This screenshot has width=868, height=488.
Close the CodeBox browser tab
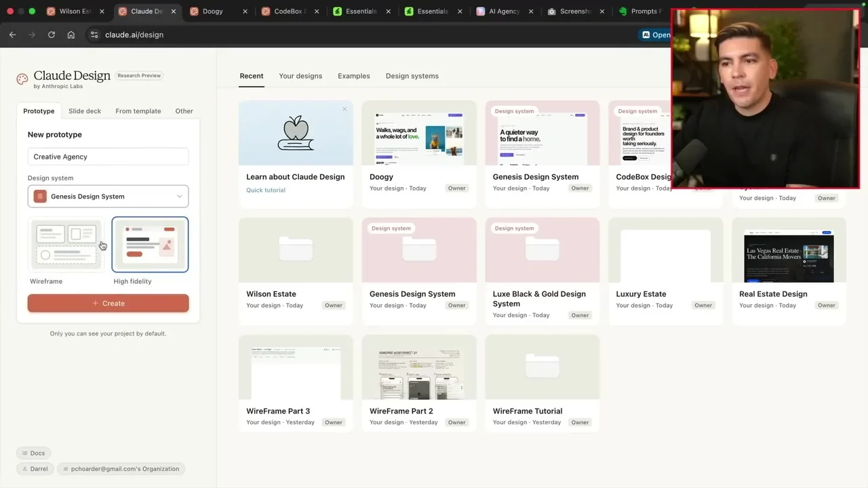316,12
